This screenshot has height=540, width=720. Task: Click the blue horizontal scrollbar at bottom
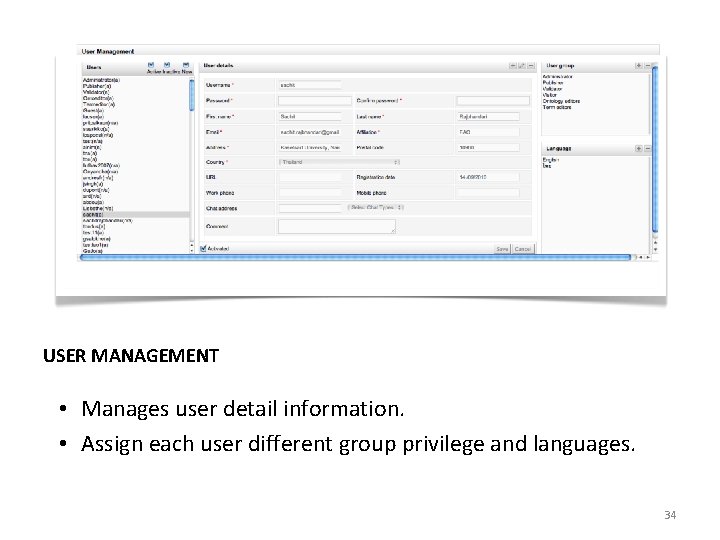click(355, 258)
